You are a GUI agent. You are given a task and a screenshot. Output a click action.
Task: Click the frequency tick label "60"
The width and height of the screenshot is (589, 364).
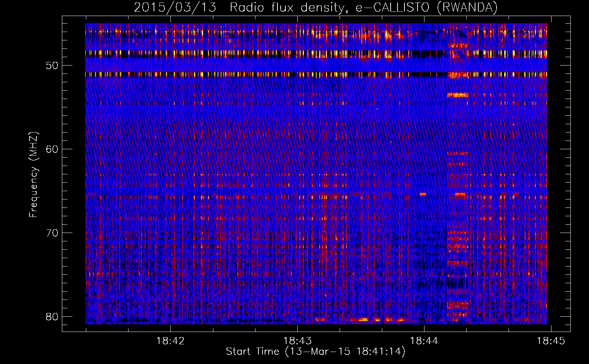[x=52, y=149]
